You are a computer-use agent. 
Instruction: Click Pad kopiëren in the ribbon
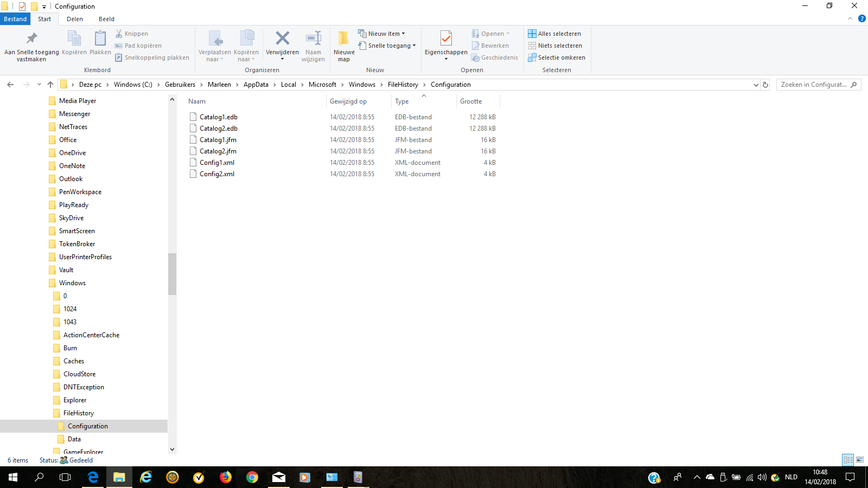[x=138, y=46]
